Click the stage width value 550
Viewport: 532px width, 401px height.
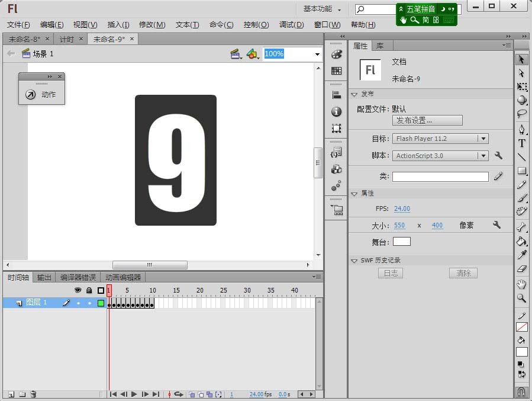click(x=399, y=226)
